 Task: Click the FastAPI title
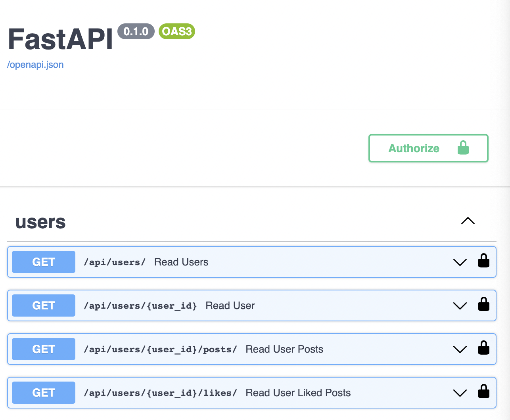point(61,39)
